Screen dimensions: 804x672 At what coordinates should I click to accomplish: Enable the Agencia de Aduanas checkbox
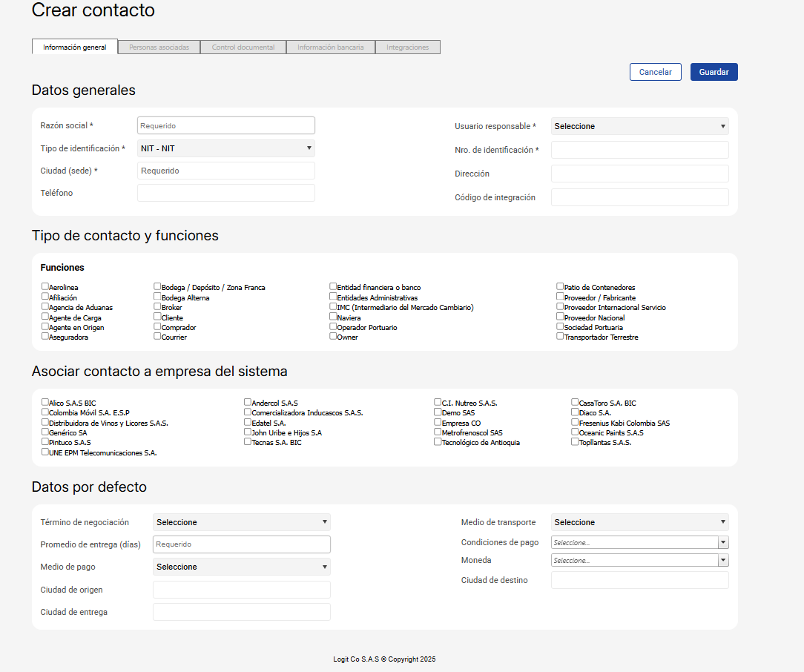45,306
